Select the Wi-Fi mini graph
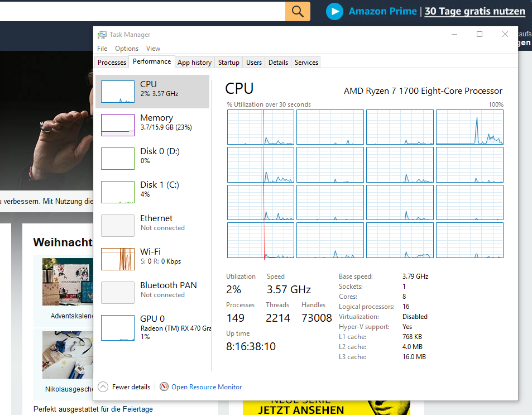 [x=118, y=259]
